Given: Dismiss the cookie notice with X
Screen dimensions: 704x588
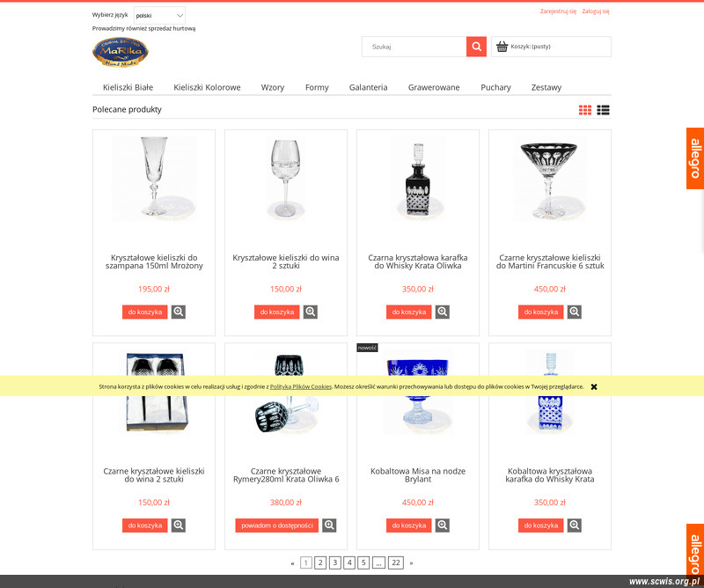Looking at the screenshot, I should coord(593,386).
